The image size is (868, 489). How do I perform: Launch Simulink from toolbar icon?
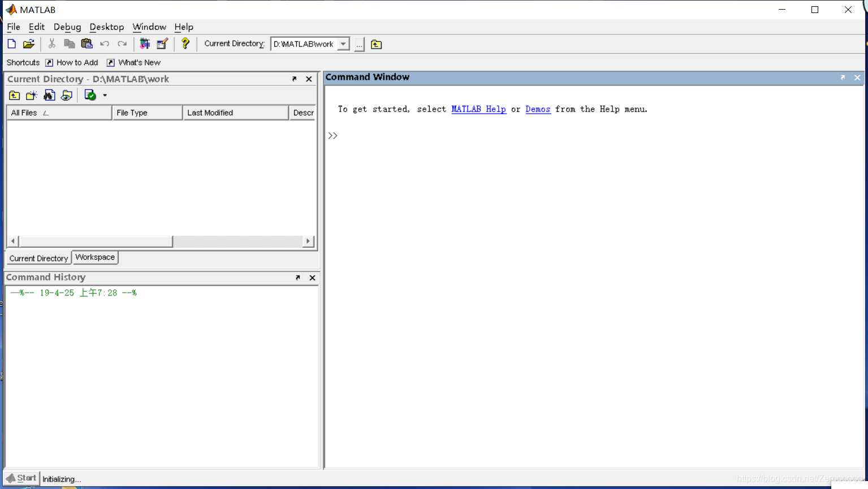[x=145, y=44]
